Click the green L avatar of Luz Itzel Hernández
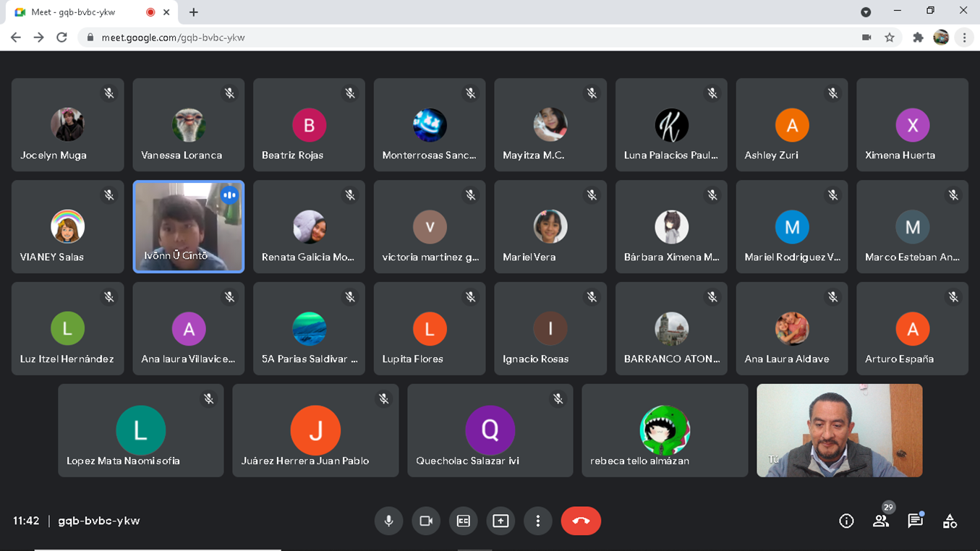980x551 pixels. (67, 329)
